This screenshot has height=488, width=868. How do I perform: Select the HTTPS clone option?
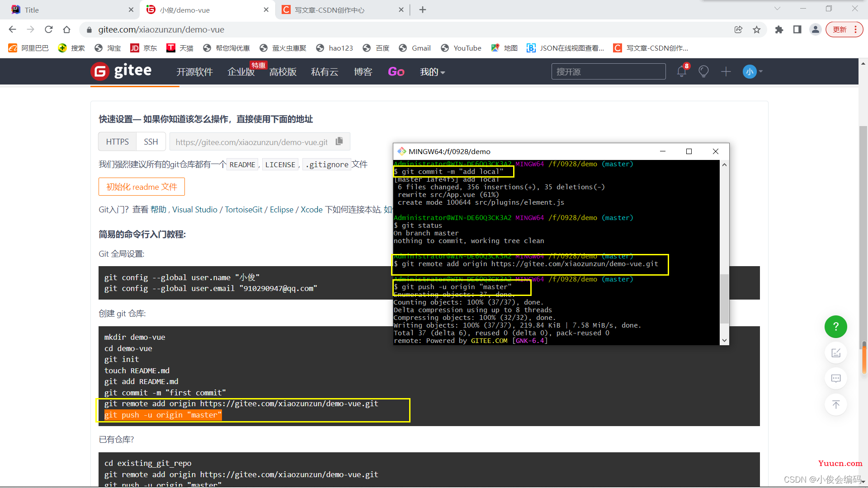coord(118,142)
